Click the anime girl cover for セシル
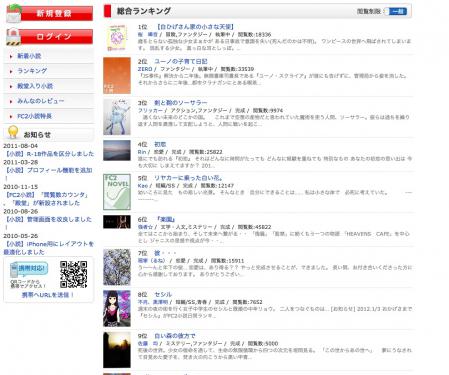 117,308
